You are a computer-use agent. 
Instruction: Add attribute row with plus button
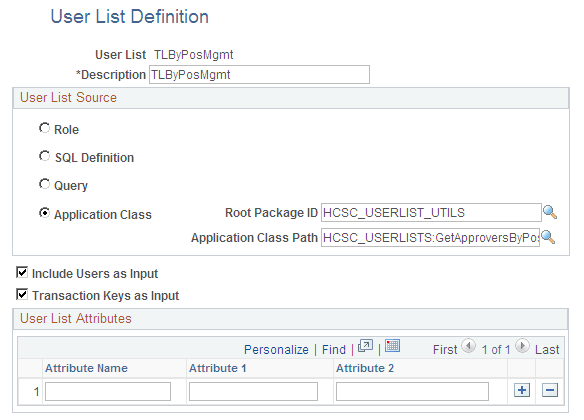click(522, 390)
